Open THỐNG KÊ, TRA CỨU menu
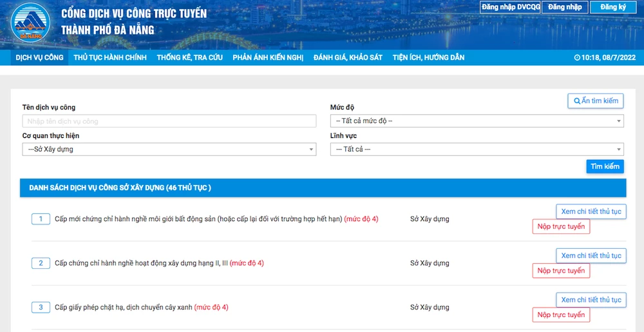 (189, 57)
